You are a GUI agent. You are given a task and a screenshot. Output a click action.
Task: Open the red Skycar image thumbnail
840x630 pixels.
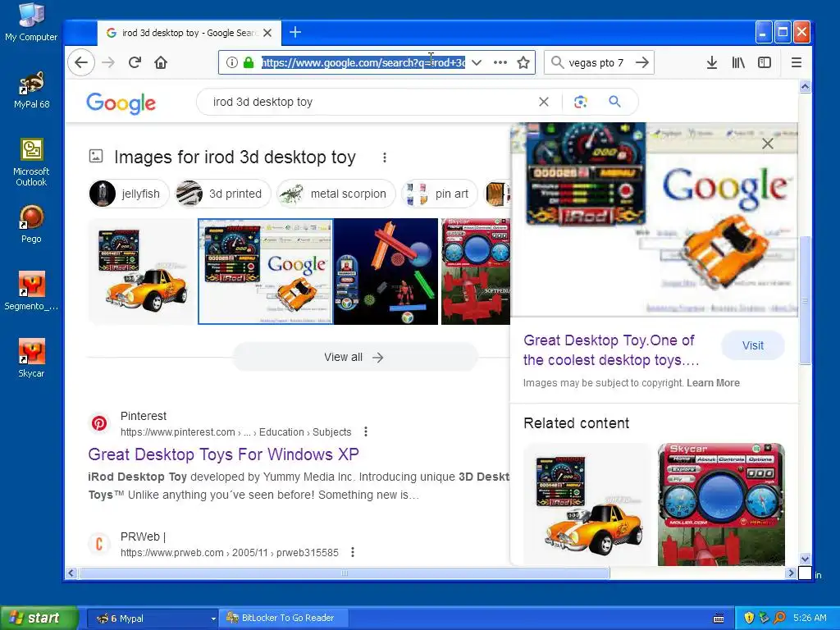click(x=475, y=271)
